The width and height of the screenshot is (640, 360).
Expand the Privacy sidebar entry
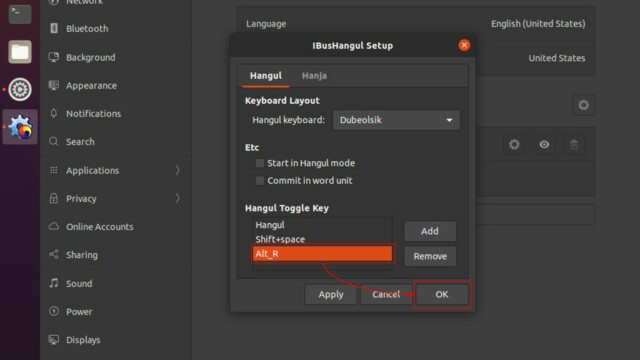[x=116, y=198]
